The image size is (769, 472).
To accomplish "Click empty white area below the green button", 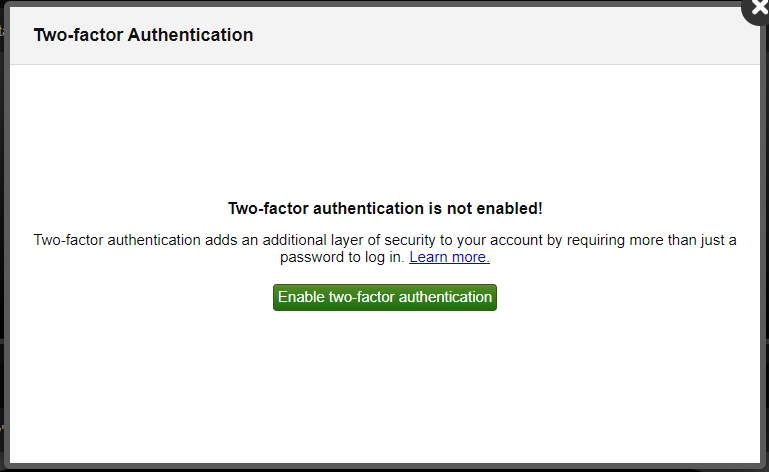I will 384,388.
